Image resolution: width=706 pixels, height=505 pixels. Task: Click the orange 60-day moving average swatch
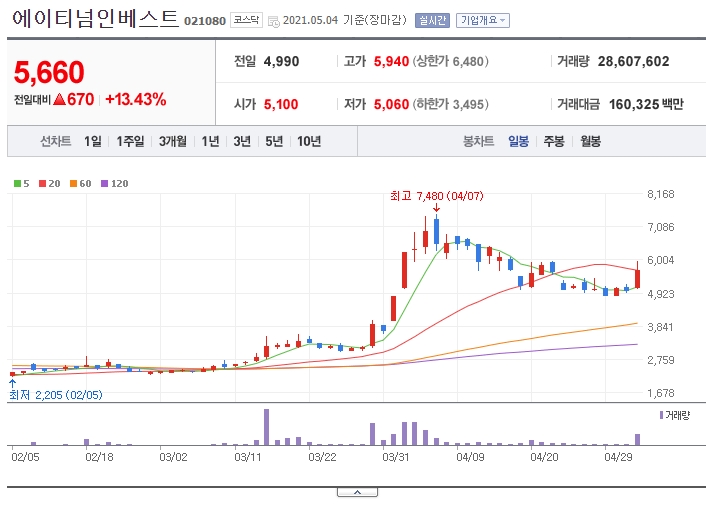coord(73,183)
